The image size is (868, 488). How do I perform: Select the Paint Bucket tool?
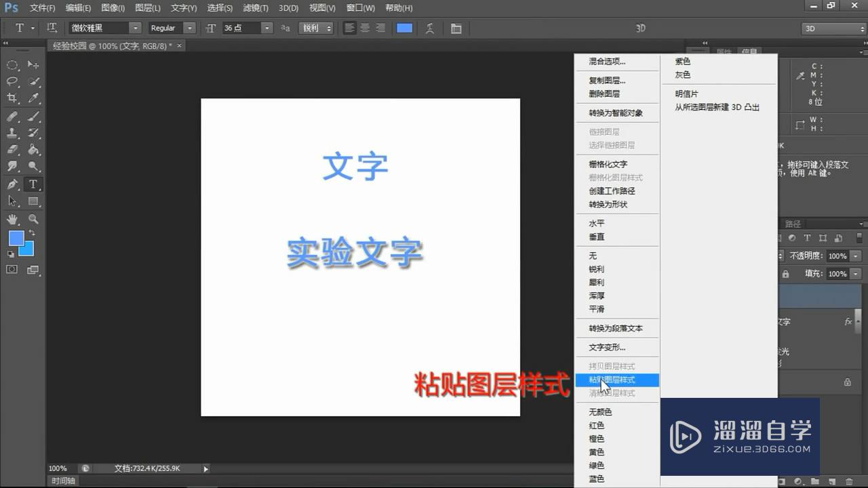pyautogui.click(x=33, y=150)
